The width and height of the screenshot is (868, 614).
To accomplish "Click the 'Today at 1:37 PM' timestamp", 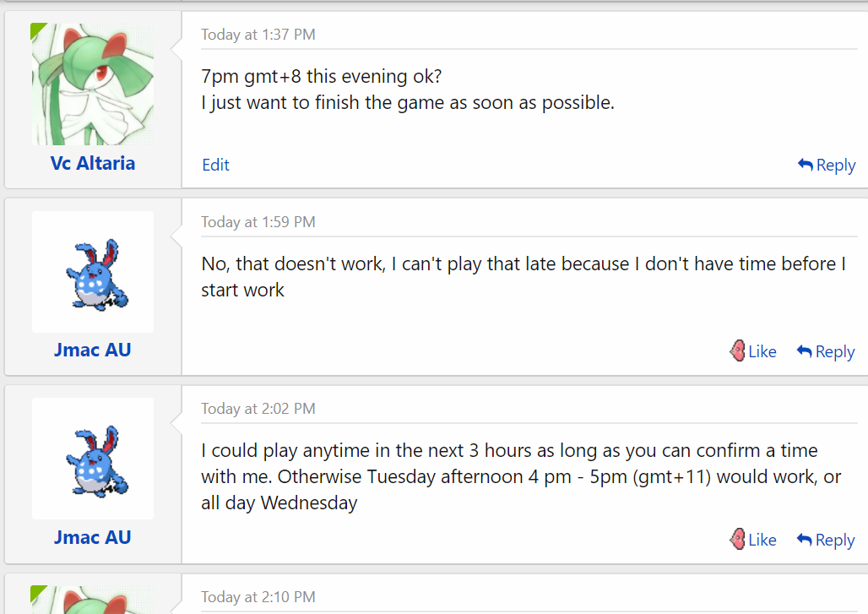I will pyautogui.click(x=258, y=35).
